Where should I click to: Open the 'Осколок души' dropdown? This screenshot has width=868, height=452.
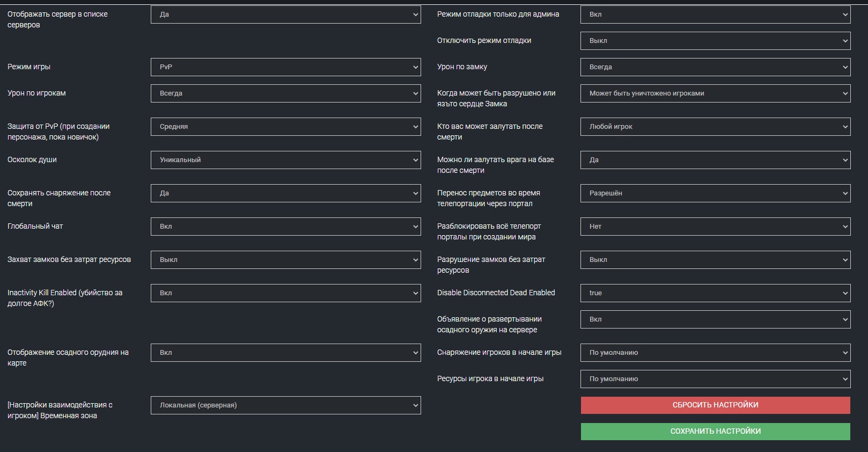tap(285, 160)
